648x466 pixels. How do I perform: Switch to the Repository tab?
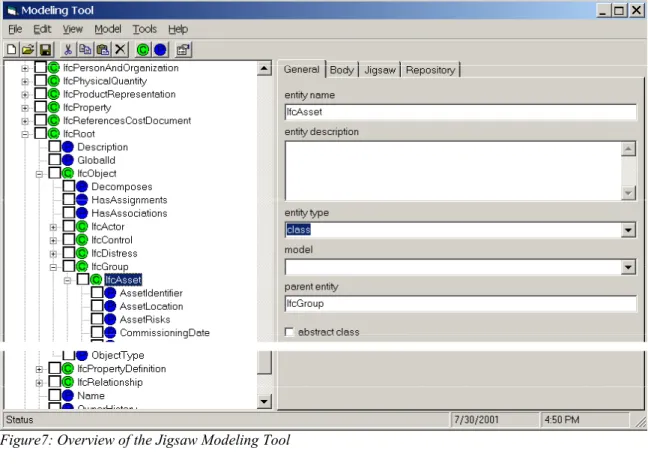point(430,70)
